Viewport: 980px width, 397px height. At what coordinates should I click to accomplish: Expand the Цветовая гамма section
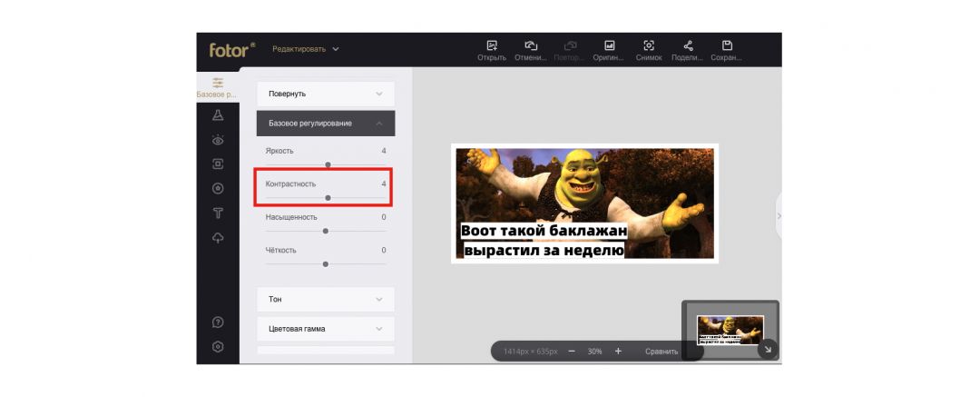pyautogui.click(x=326, y=329)
